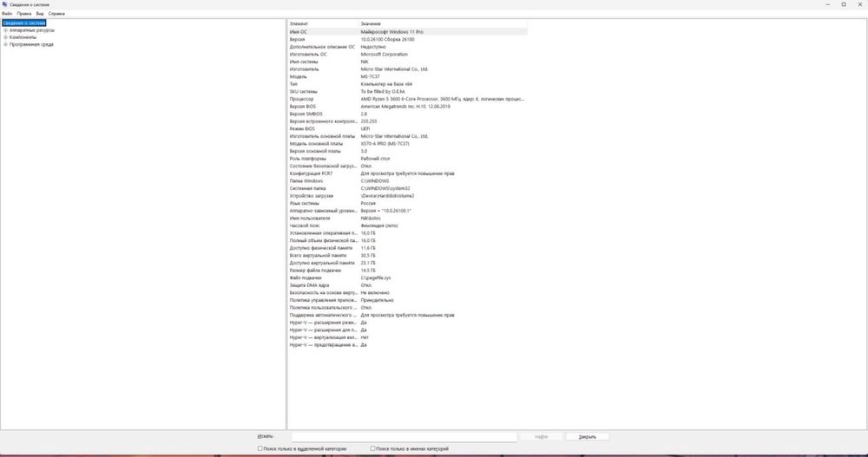This screenshot has width=868, height=457.
Task: Select the Конфигурация PCR7 row label
Action: [x=311, y=173]
